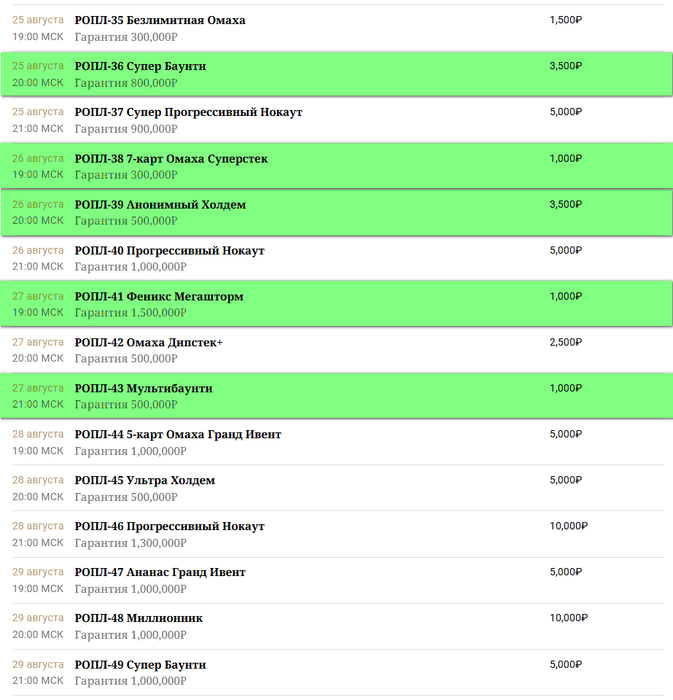This screenshot has height=700, width=673.
Task: Click РОПЛ-43 Мультибаунти title
Action: click(x=143, y=388)
